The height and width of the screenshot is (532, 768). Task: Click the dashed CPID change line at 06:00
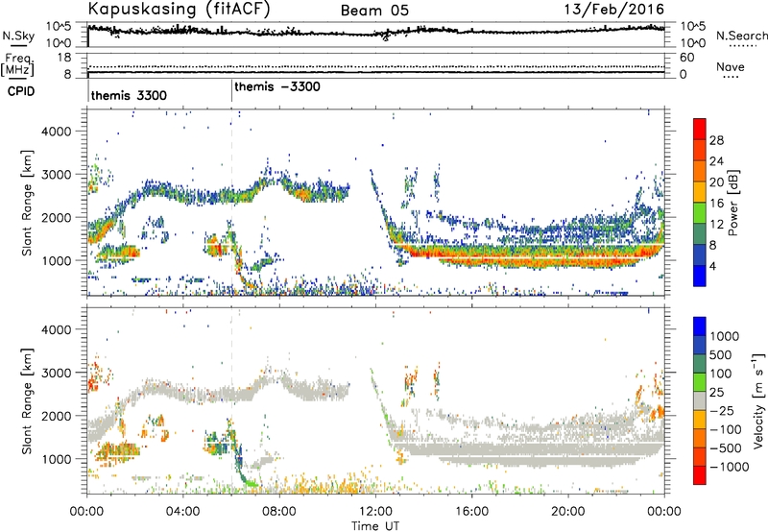click(x=231, y=202)
